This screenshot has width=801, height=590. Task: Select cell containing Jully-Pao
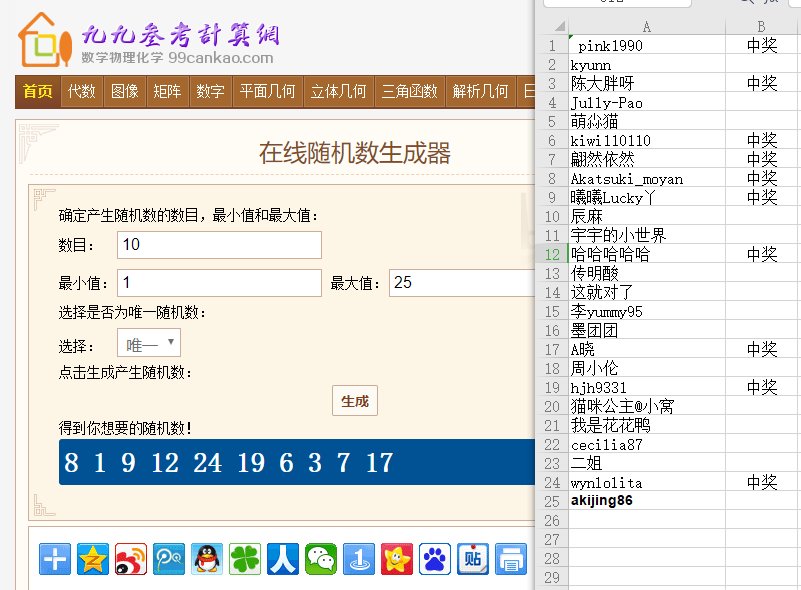tap(647, 102)
